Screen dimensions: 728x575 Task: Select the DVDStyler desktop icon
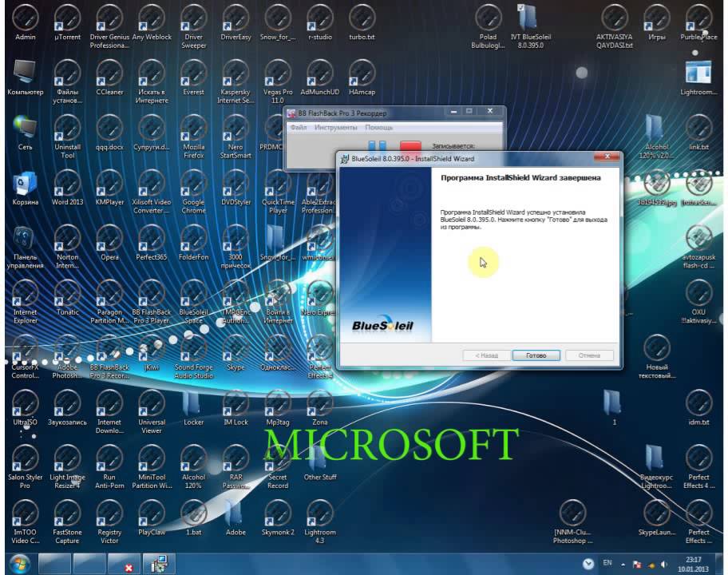(235, 188)
